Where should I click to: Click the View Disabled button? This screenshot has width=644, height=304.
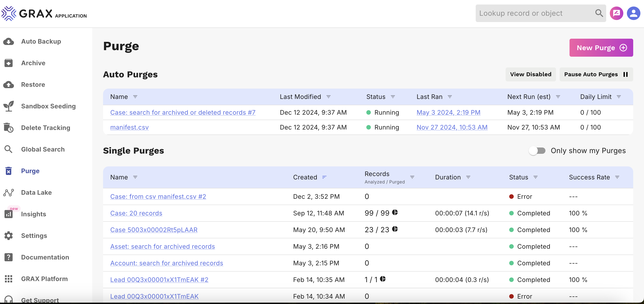[531, 74]
